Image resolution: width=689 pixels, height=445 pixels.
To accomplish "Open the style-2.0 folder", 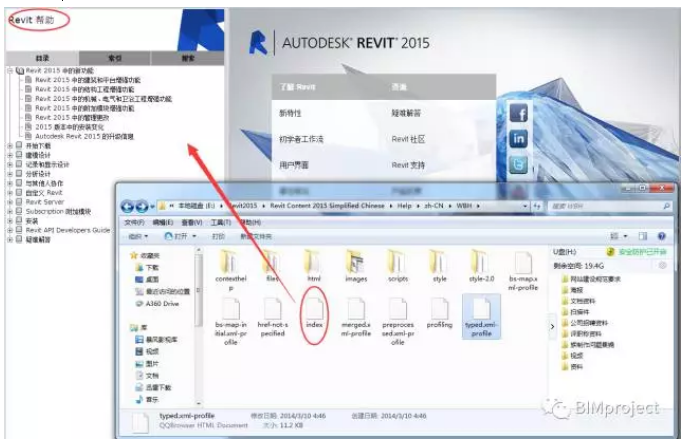I will [481, 266].
